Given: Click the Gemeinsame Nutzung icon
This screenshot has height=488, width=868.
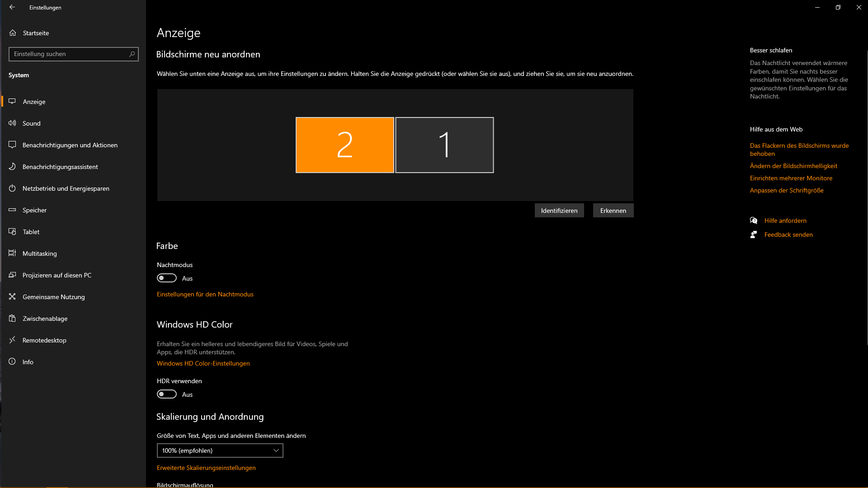Looking at the screenshot, I should click(12, 296).
